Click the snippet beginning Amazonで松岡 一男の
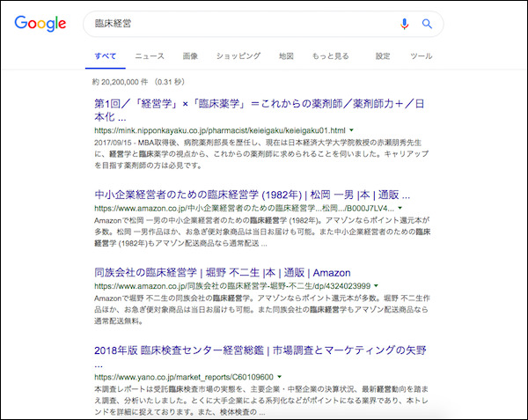The width and height of the screenshot is (528, 420). [x=262, y=232]
